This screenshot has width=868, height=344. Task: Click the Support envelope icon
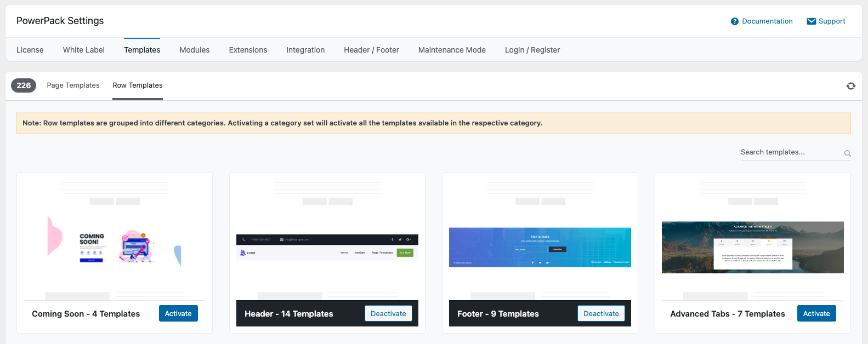pyautogui.click(x=811, y=21)
